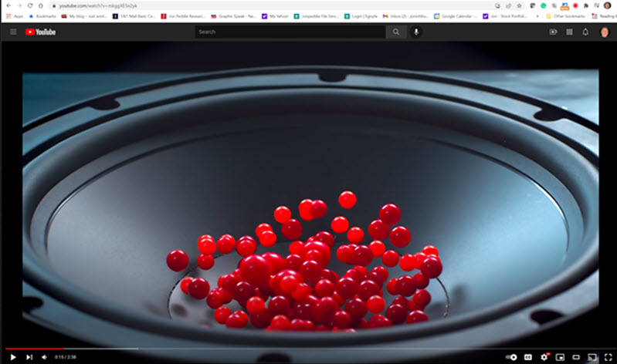
Task: Open the 'Login | Egnyte' bookmark
Action: pyautogui.click(x=361, y=16)
